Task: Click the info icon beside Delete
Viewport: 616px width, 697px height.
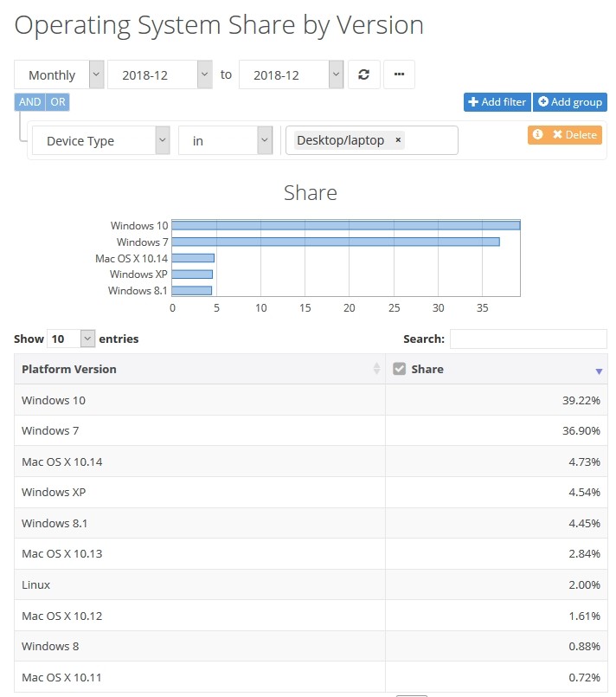Action: coord(537,135)
